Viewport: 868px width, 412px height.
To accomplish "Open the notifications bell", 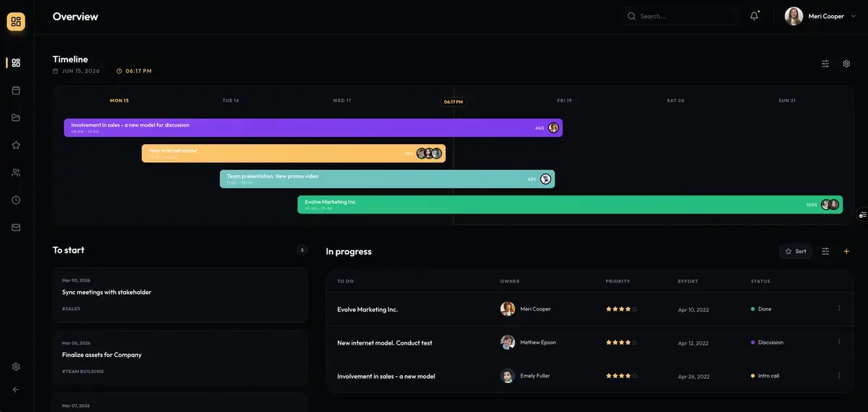I will coord(754,16).
